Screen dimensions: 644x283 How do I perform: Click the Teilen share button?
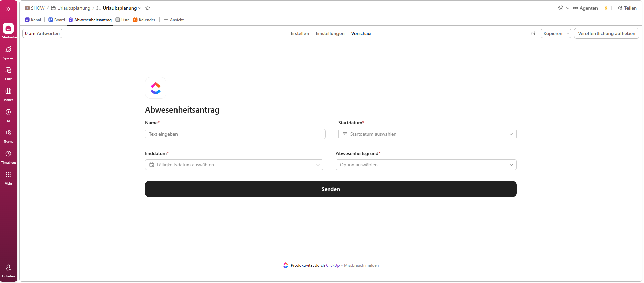click(627, 8)
